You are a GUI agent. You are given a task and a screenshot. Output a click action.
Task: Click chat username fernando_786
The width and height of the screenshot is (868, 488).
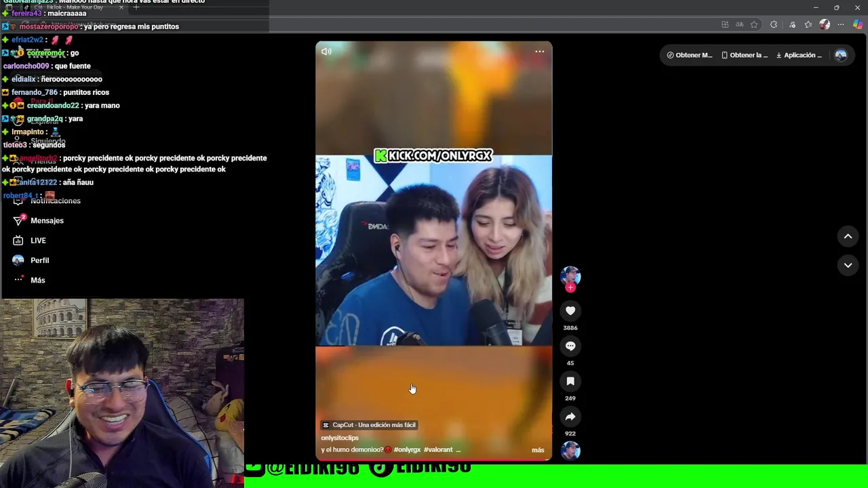coord(35,92)
